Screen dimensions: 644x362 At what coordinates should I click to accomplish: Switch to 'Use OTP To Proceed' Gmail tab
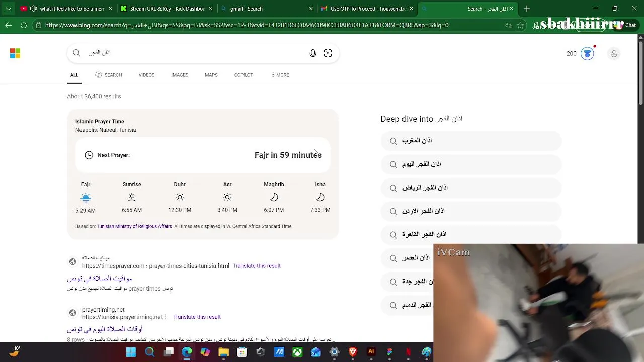[x=368, y=9]
